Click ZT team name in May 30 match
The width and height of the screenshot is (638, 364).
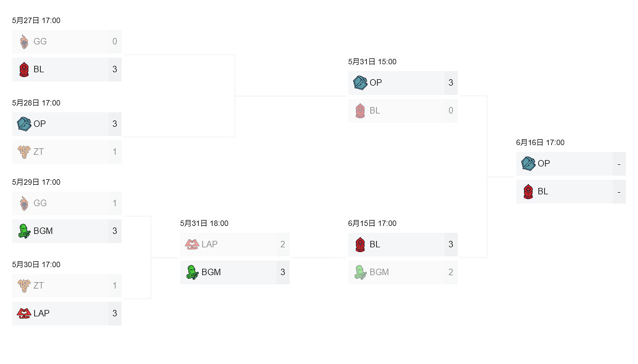[39, 286]
